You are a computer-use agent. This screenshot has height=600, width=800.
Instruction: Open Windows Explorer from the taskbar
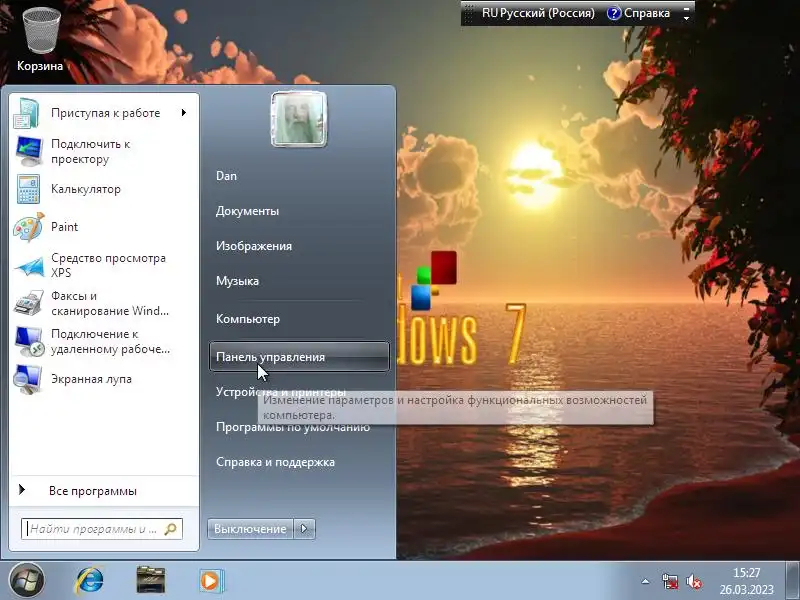pos(151,580)
